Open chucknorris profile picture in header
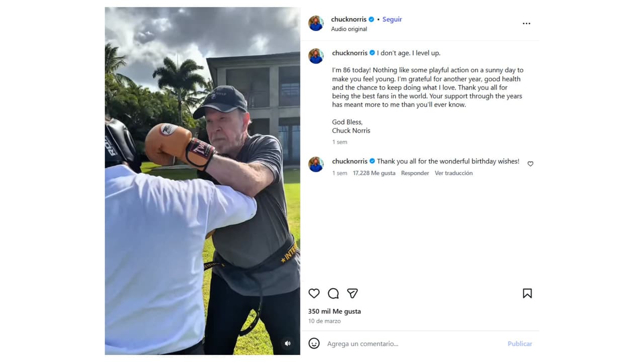 (316, 23)
